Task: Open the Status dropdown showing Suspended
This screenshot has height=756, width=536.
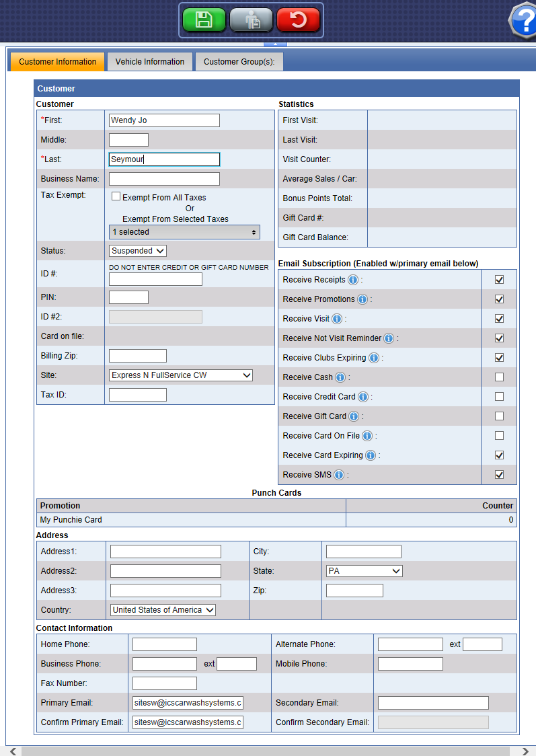Action: point(138,251)
